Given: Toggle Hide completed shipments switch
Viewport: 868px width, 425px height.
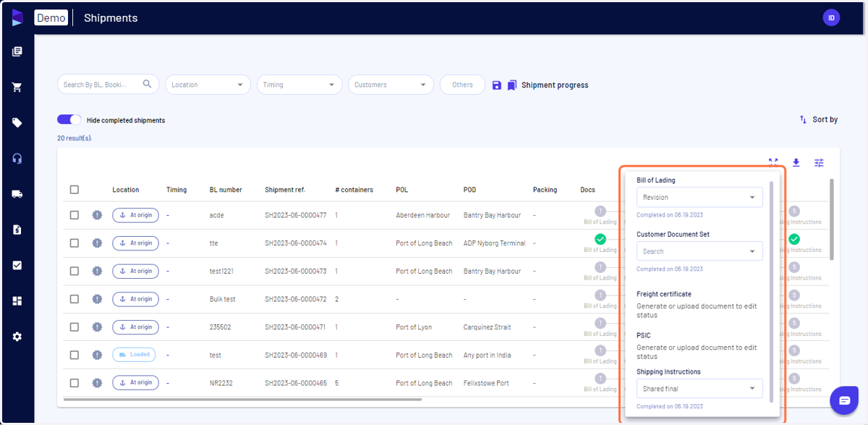Looking at the screenshot, I should pos(69,119).
